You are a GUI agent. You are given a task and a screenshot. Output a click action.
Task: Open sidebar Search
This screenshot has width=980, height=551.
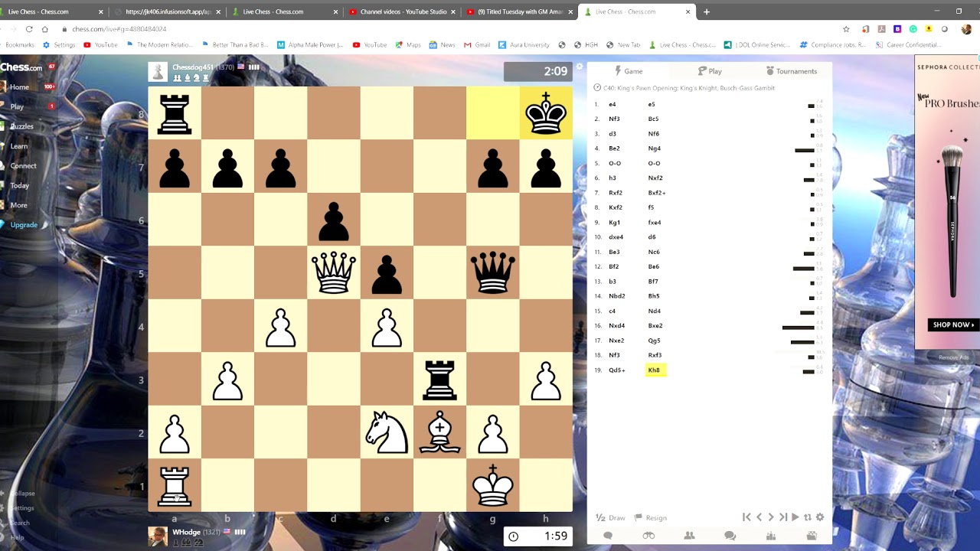tap(20, 523)
